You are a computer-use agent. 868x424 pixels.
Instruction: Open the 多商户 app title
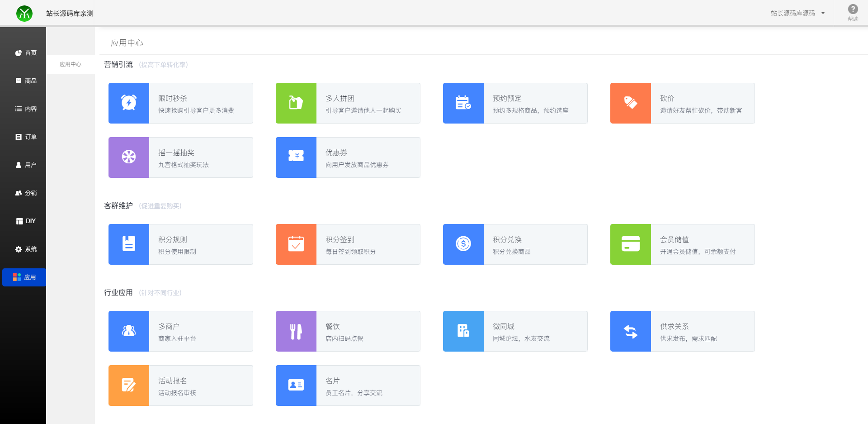tap(169, 327)
